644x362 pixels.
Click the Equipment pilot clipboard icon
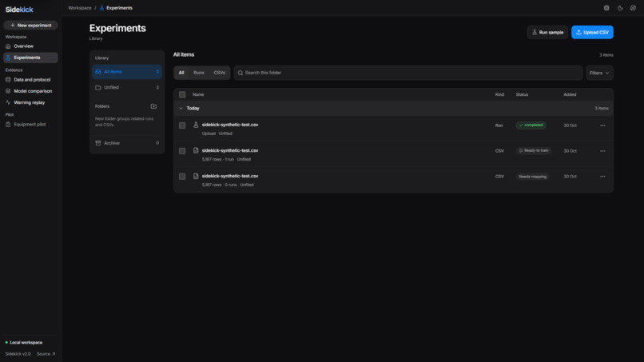(8, 124)
